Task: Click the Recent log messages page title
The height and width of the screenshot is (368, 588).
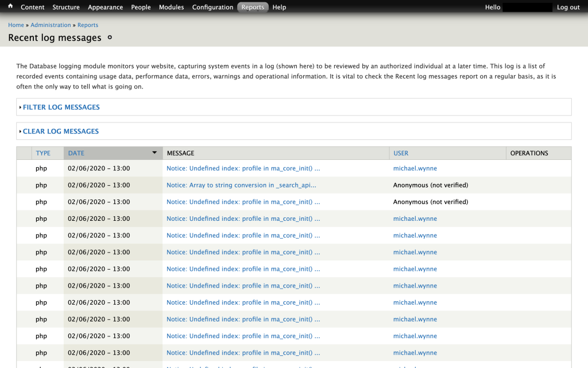Action: click(55, 37)
